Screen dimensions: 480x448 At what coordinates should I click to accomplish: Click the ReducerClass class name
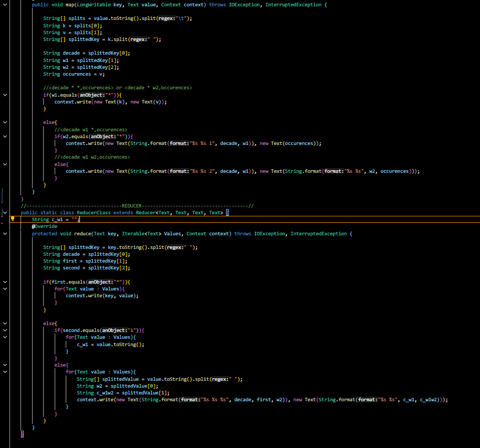coord(93,213)
